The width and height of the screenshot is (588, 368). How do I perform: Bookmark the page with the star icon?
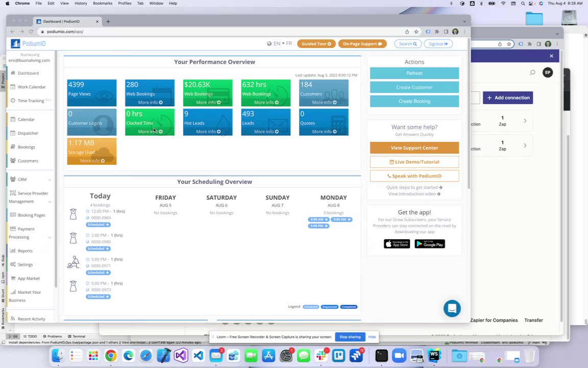(416, 32)
